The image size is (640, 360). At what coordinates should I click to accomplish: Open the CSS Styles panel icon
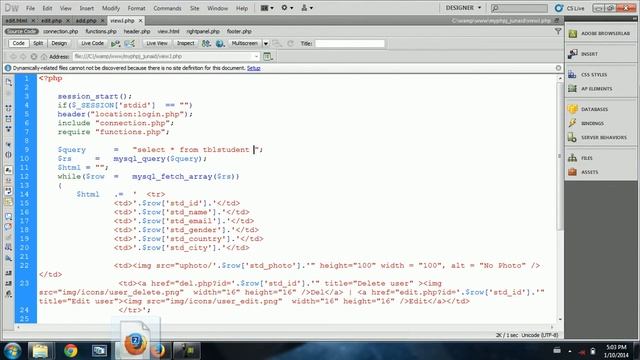[572, 75]
